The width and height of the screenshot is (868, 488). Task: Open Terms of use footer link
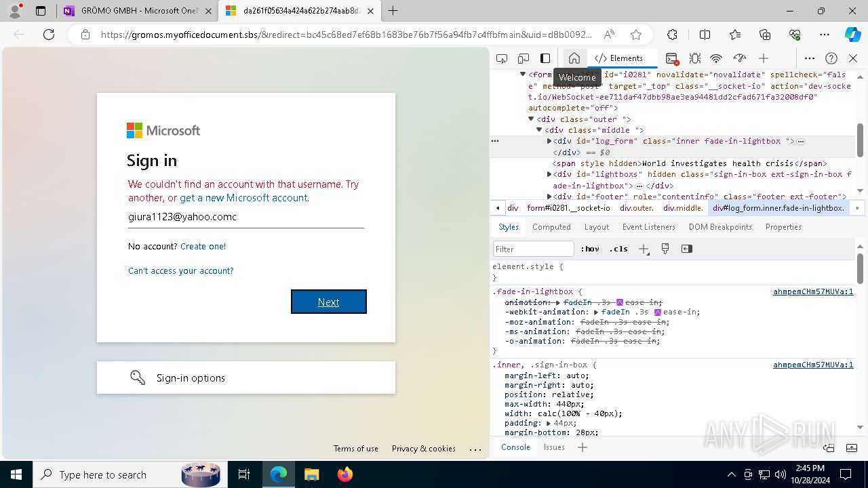coord(356,449)
